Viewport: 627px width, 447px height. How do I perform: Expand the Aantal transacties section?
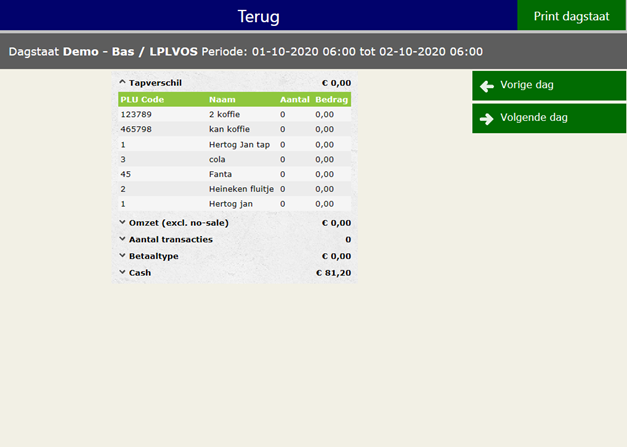[x=122, y=239]
